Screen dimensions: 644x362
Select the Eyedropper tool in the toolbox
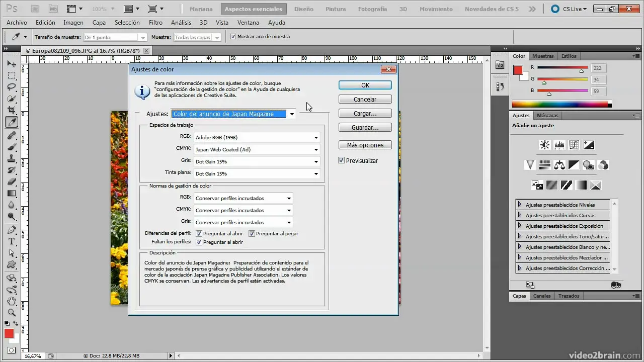click(11, 122)
